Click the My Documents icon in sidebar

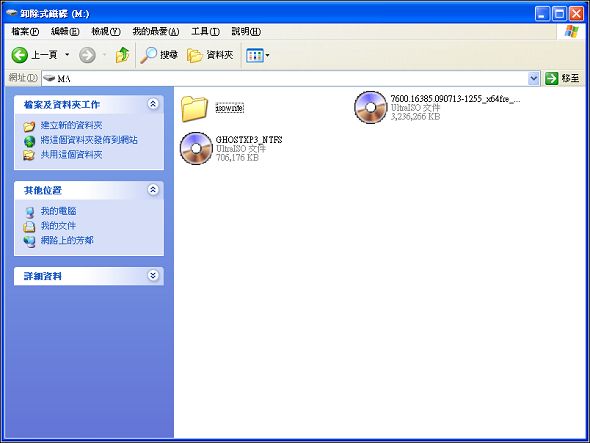(x=29, y=227)
